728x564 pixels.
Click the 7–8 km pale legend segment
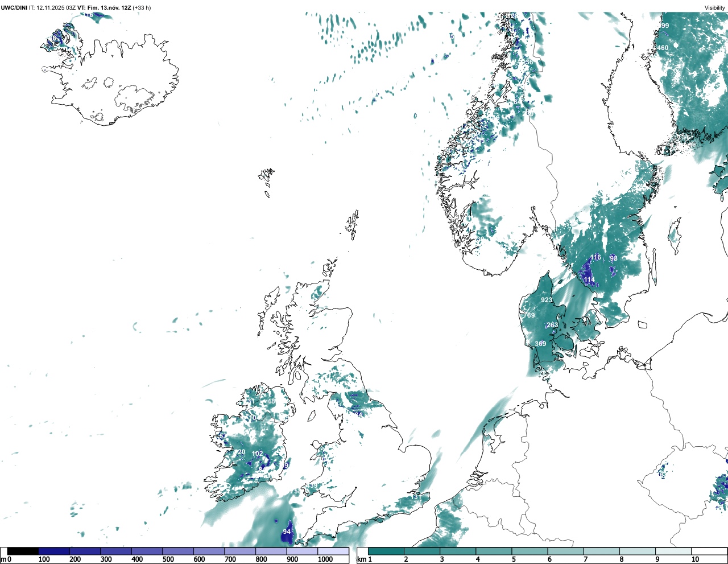[601, 551]
